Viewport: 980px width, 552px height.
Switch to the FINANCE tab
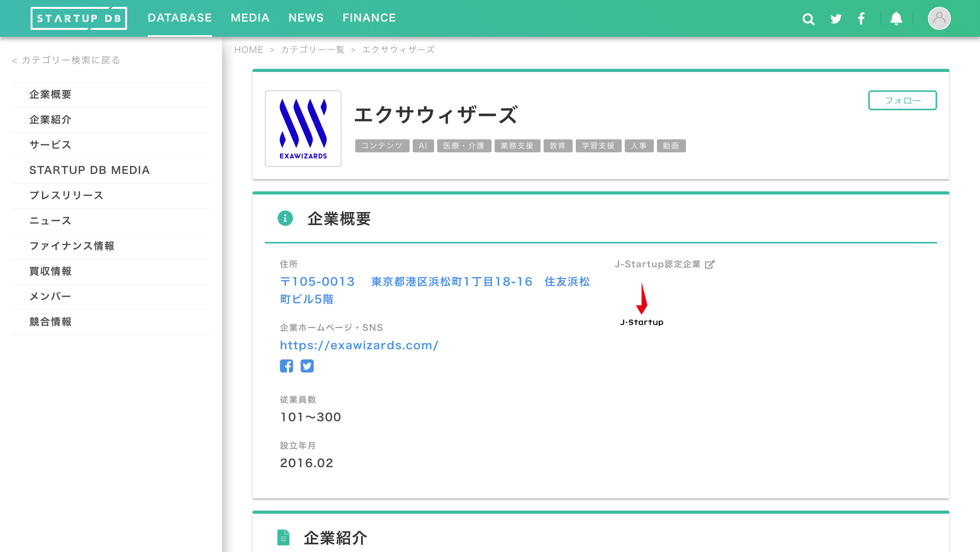click(x=369, y=18)
